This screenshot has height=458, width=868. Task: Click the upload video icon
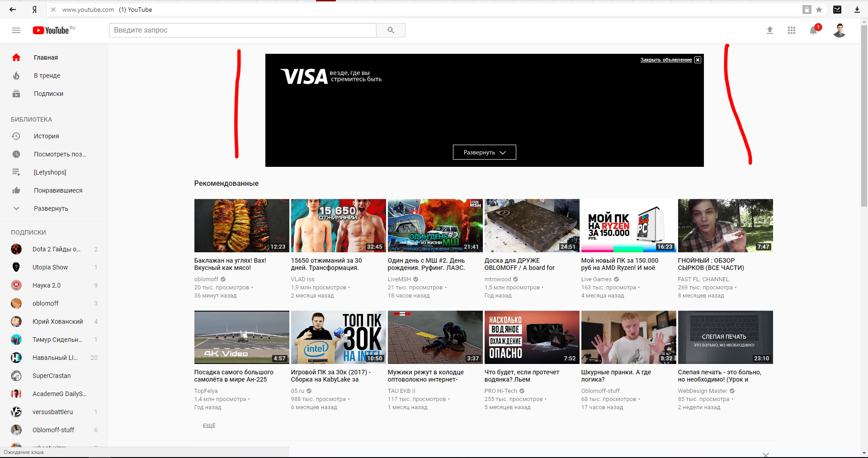770,30
